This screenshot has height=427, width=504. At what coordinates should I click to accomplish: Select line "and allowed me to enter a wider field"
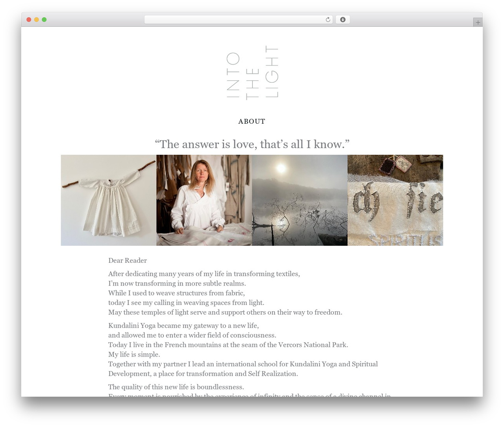[192, 335]
